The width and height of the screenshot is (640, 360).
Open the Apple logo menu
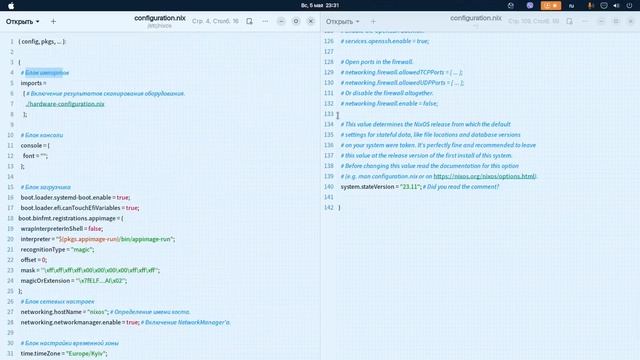(11, 5)
